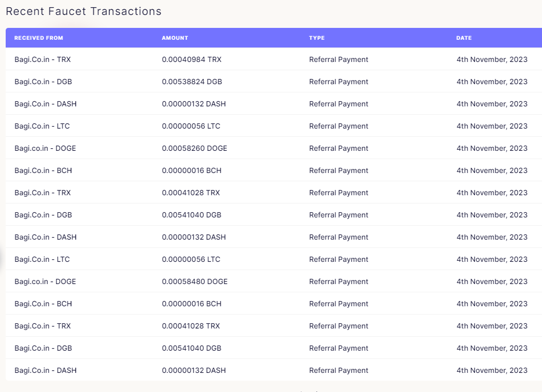Click the 0.00040984 TRX amount
This screenshot has height=392, width=542.
[192, 59]
